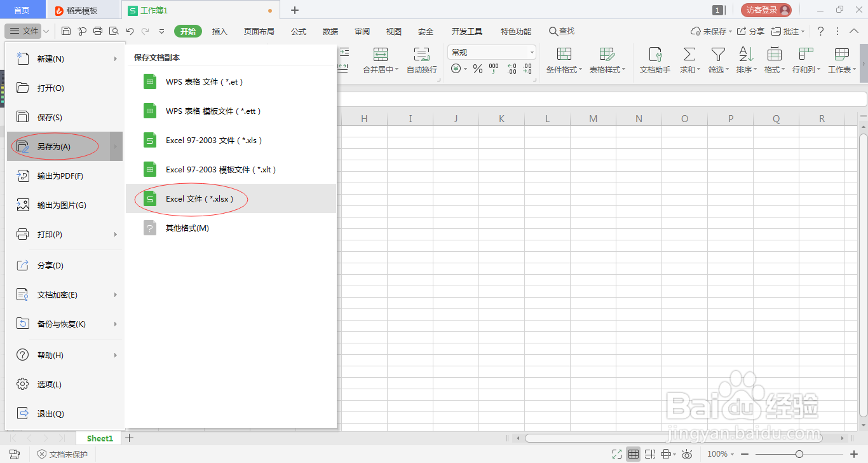Screen dimensions: 868x463
Task: Select 另存为(A) in file menu
Action: coord(64,147)
